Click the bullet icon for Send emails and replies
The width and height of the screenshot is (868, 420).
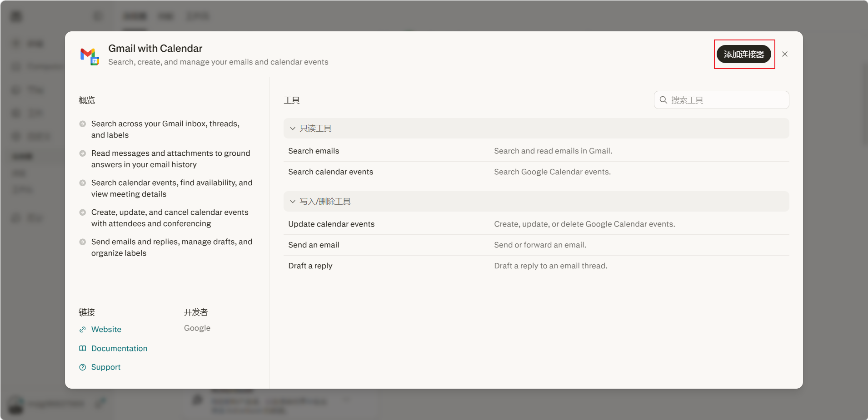click(83, 242)
